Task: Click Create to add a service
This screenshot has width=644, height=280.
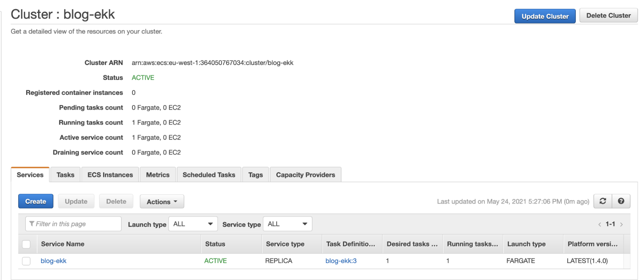Action: click(x=36, y=201)
